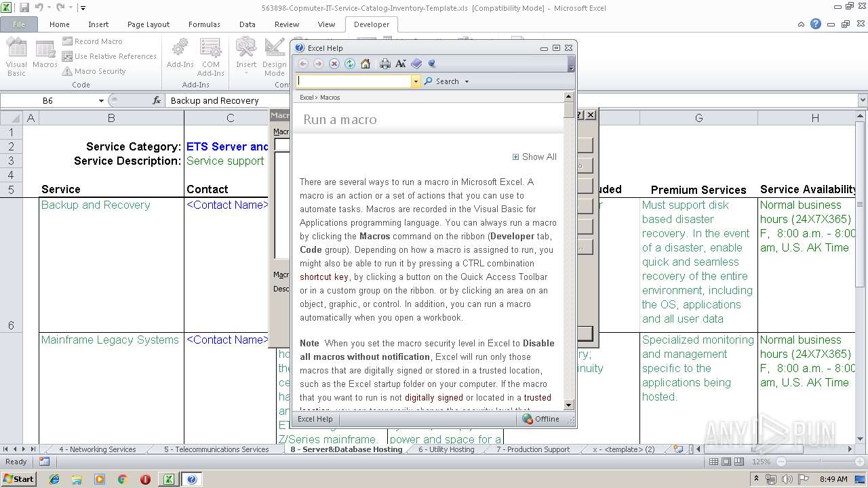Image resolution: width=868 pixels, height=488 pixels.
Task: Open the digitally signed definition link
Action: click(434, 397)
